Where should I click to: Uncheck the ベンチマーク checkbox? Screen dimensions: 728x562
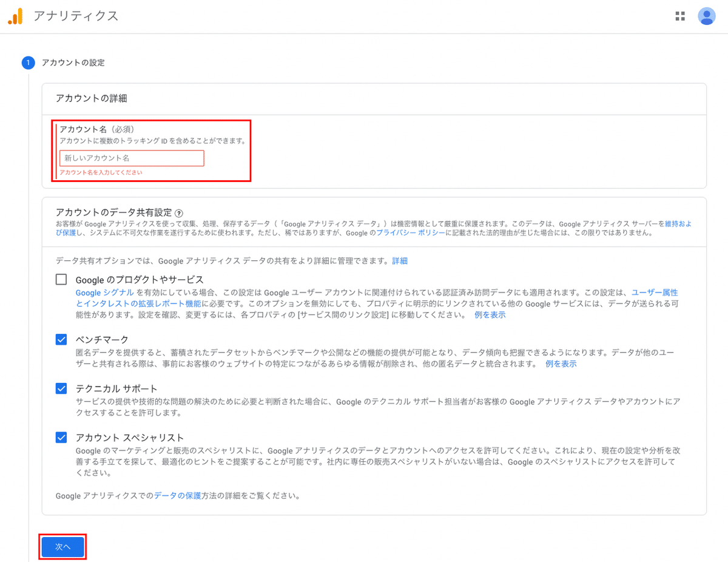point(61,339)
